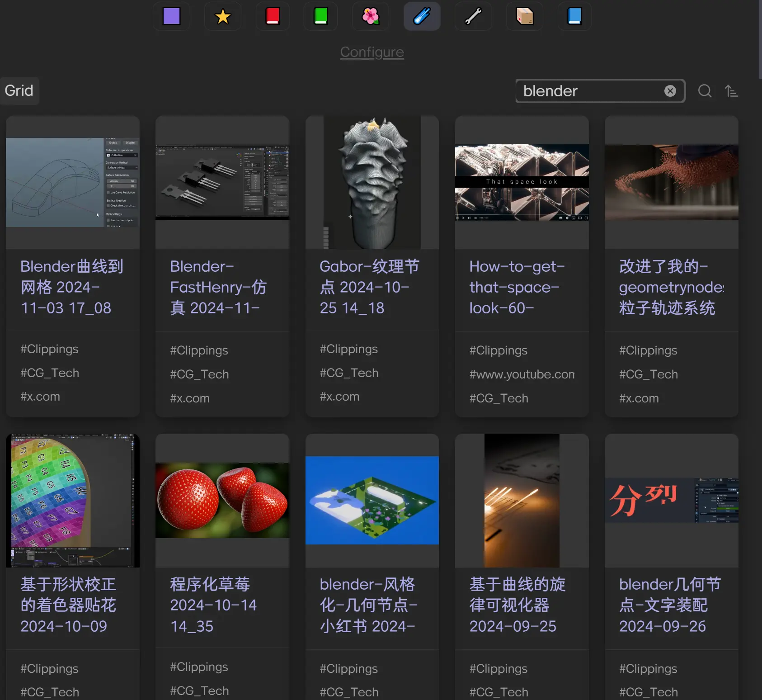This screenshot has height=700, width=762.
Task: Open note 基于曲线的旋律可视化器
Action: pyautogui.click(x=517, y=605)
